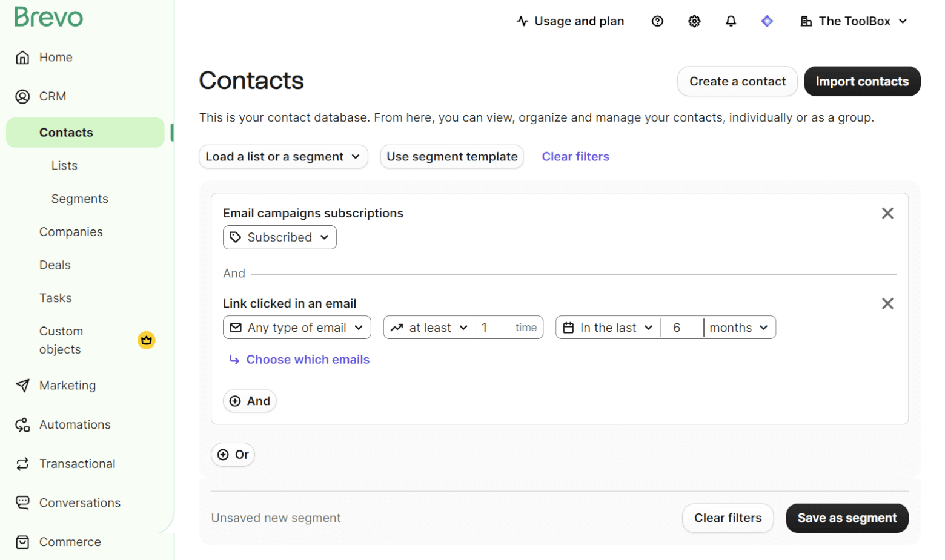Open the Automations menu item
This screenshot has width=945, height=560.
[x=75, y=424]
